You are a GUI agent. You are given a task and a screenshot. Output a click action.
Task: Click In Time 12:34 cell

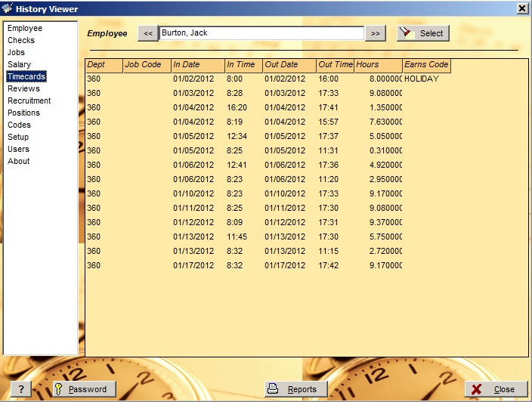237,136
